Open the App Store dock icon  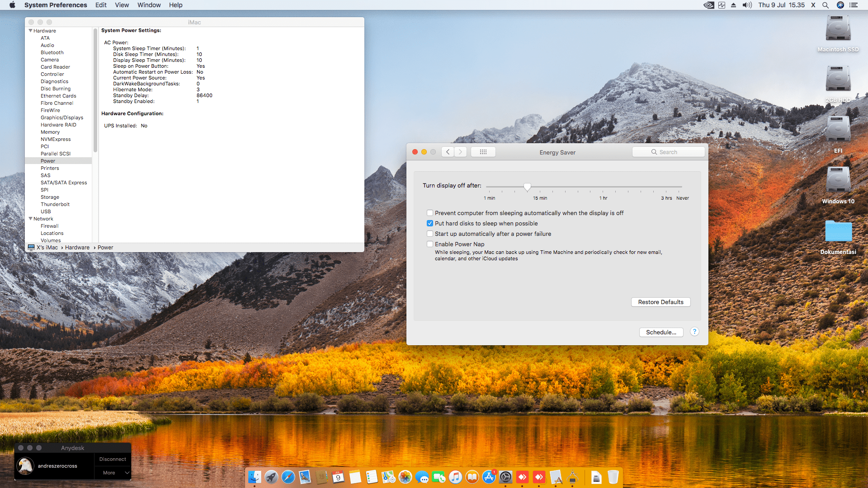(489, 477)
